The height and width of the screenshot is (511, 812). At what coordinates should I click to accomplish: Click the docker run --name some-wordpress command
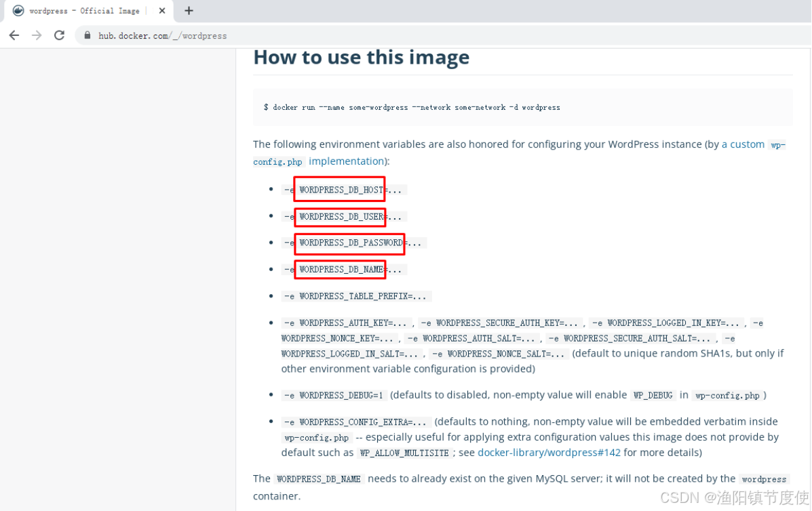[412, 108]
